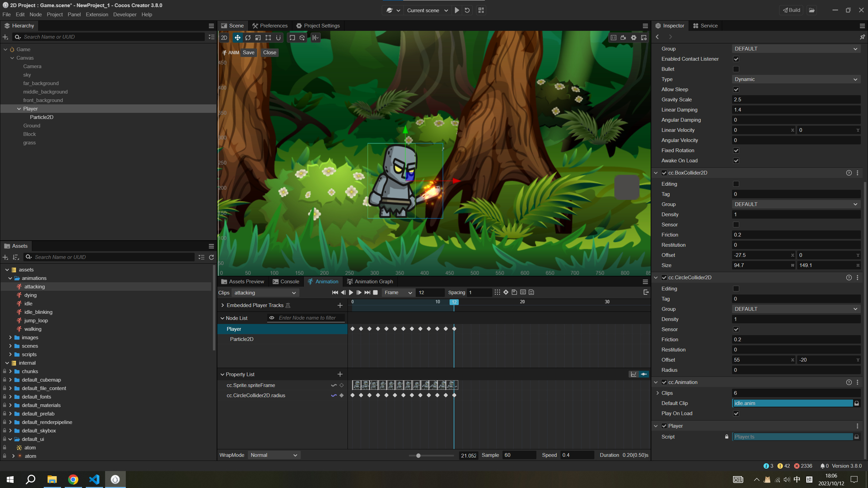Add property in Property List
Screen dimensions: 868x488
(340, 374)
